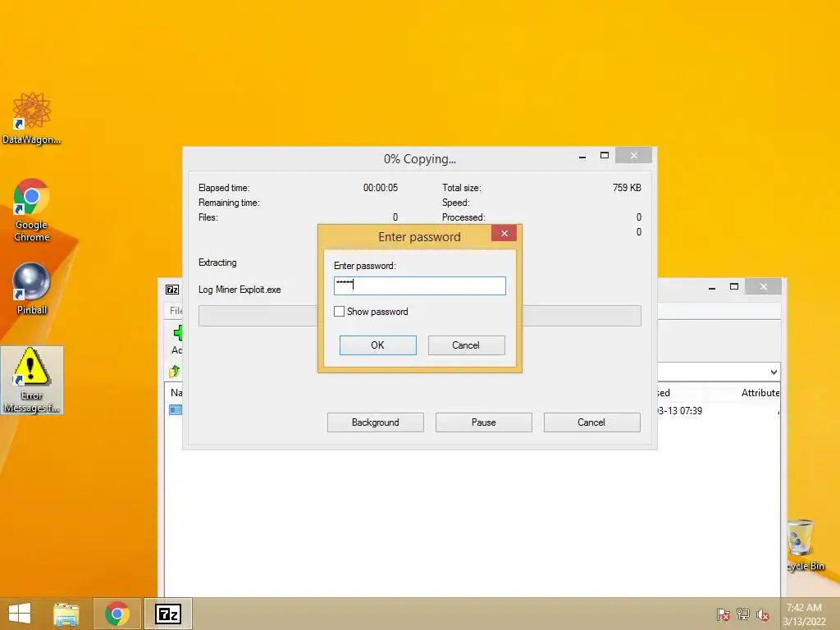Tick the Show password checkbox

(x=339, y=311)
